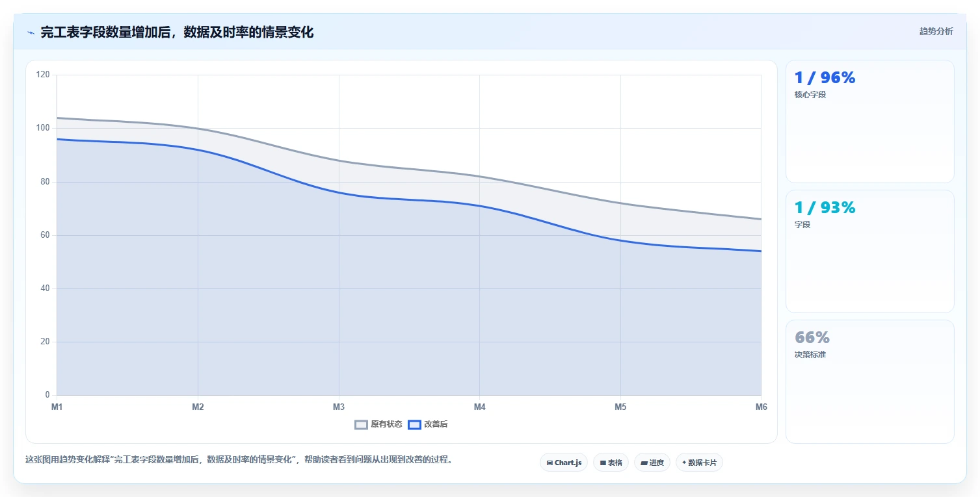Image resolution: width=980 pixels, height=497 pixels.
Task: Click the 80 y-axis value
Action: tap(45, 182)
